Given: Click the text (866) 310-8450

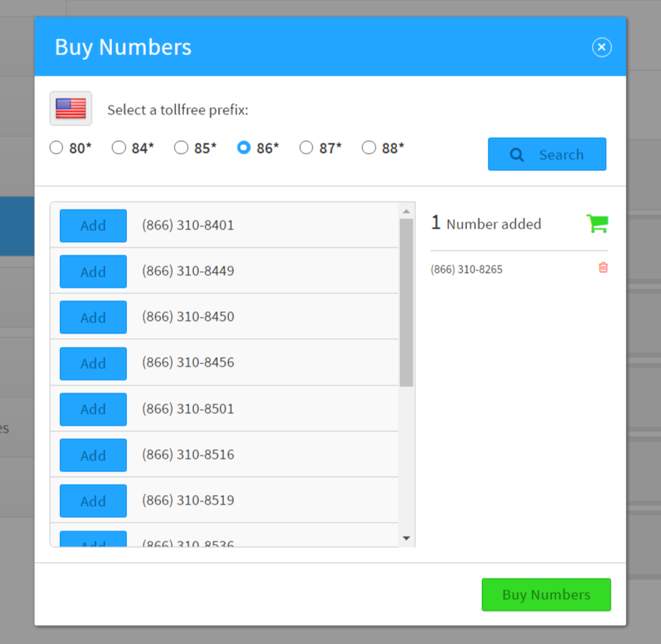Looking at the screenshot, I should pos(188,317).
